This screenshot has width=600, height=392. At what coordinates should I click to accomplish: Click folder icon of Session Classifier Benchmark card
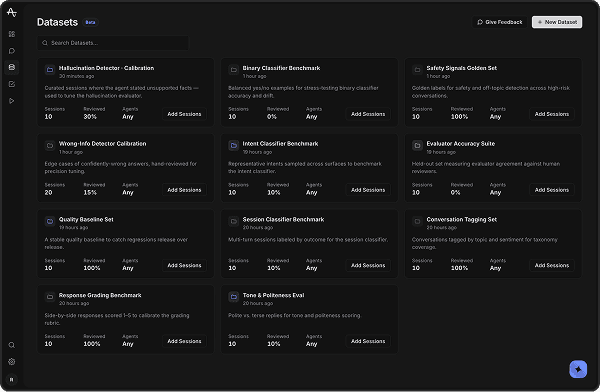[233, 221]
